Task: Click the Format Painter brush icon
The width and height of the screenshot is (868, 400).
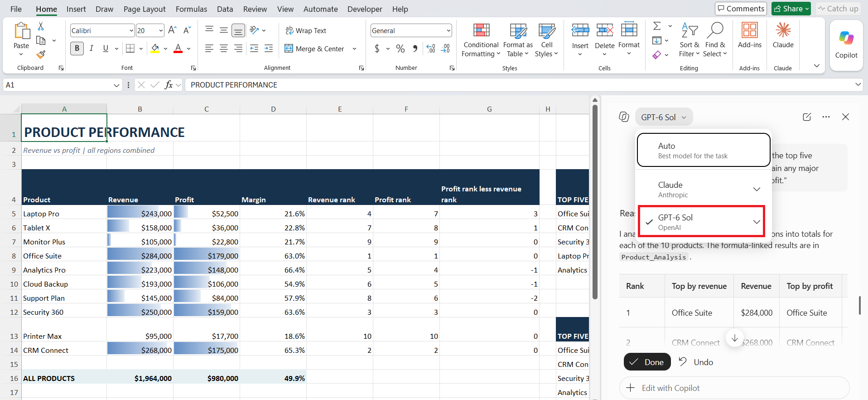Action: tap(41, 54)
